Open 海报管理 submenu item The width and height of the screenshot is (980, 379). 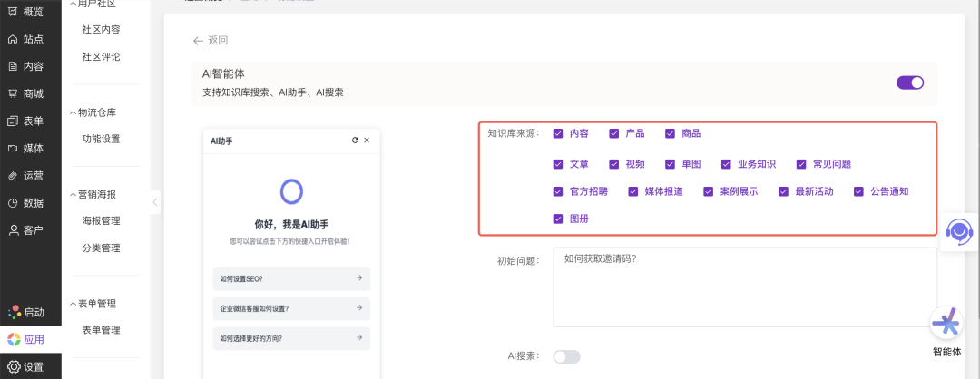pos(101,220)
